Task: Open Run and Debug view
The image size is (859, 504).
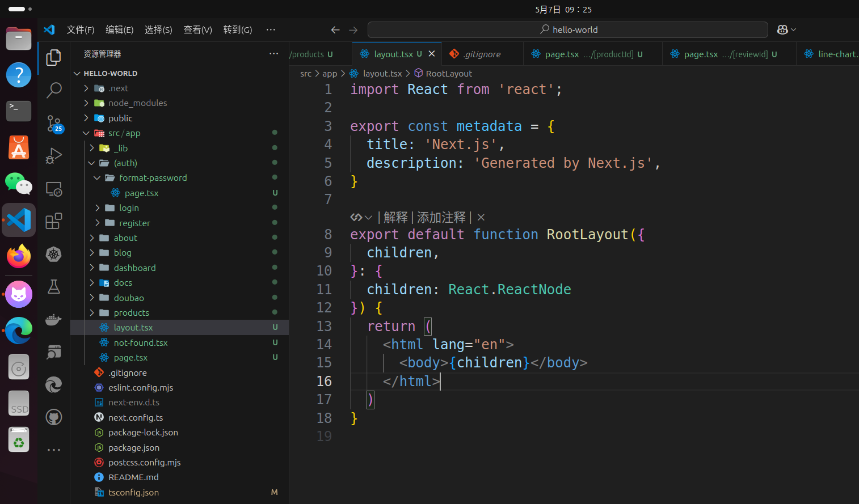Action: [54, 155]
